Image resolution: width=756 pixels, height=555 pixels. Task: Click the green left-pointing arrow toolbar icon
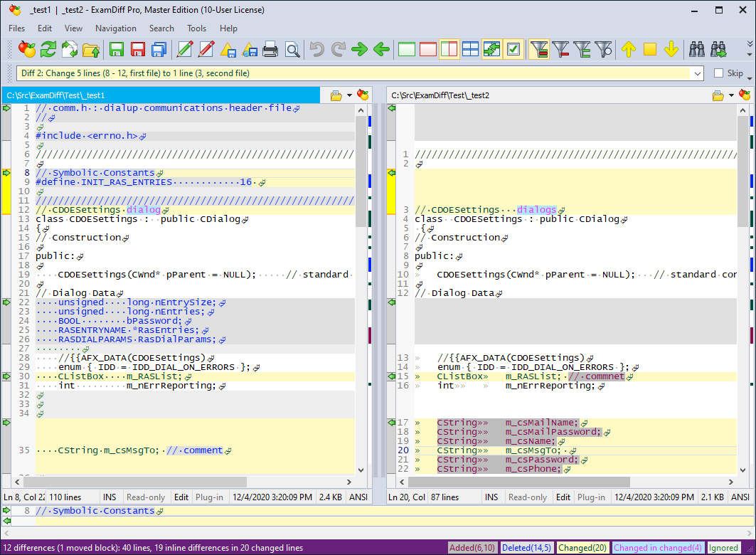tap(381, 49)
